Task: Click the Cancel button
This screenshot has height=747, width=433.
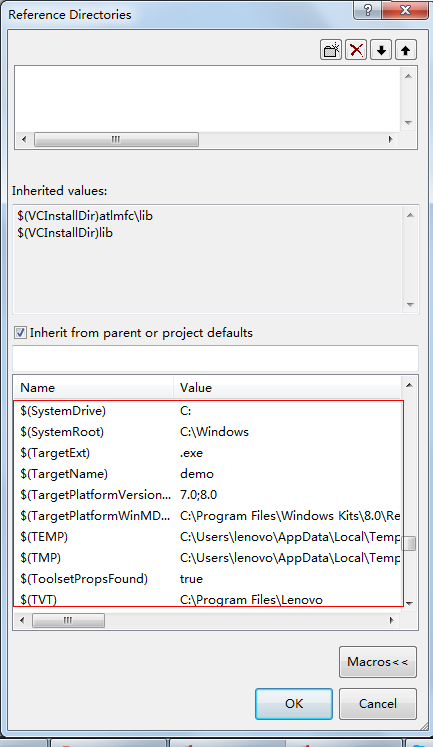Action: coord(378,704)
